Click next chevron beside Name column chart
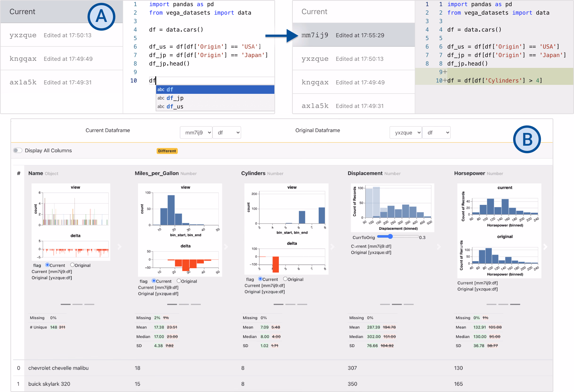Screen dimensions: 574x392 coord(120,247)
